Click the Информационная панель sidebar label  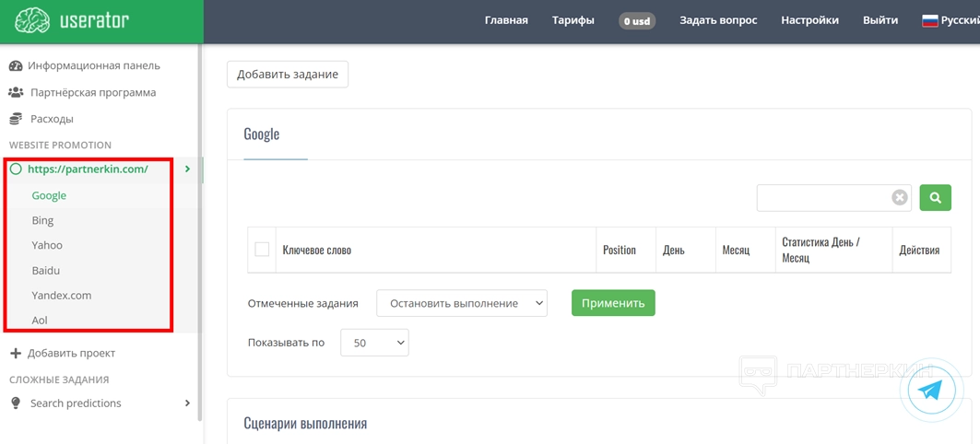tap(94, 65)
